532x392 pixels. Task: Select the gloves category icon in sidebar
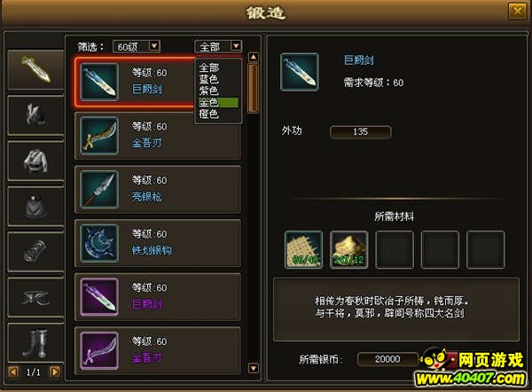(x=35, y=115)
